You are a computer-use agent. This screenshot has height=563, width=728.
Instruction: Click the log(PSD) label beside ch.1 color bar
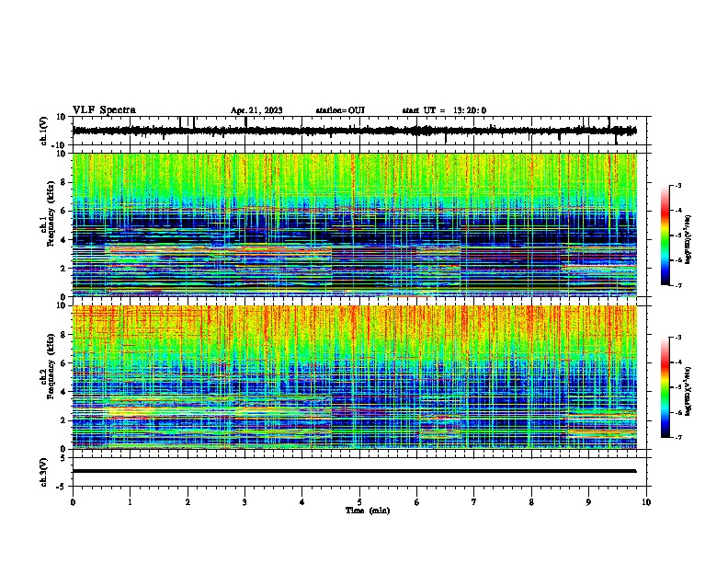pos(688,240)
